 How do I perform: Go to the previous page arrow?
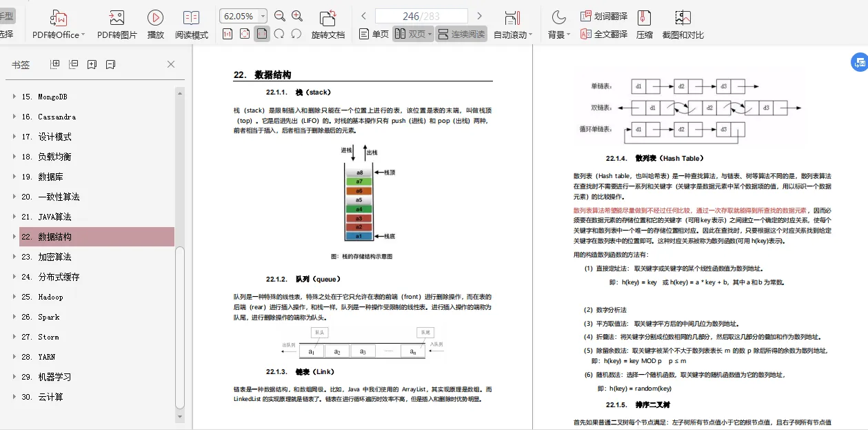[363, 16]
